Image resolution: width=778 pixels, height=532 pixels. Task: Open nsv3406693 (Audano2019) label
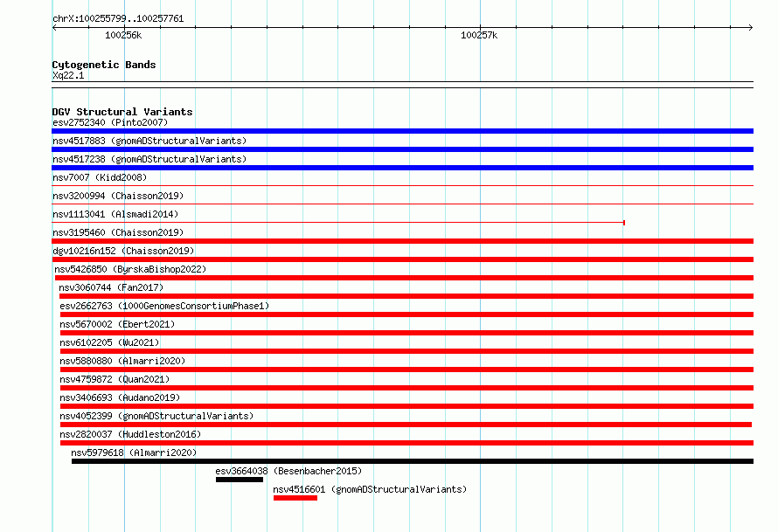[x=120, y=397]
